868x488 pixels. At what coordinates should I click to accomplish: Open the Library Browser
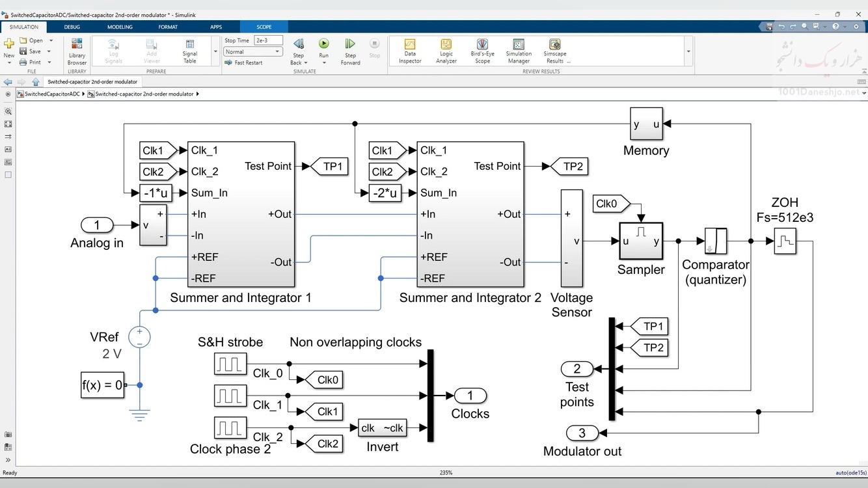[77, 52]
